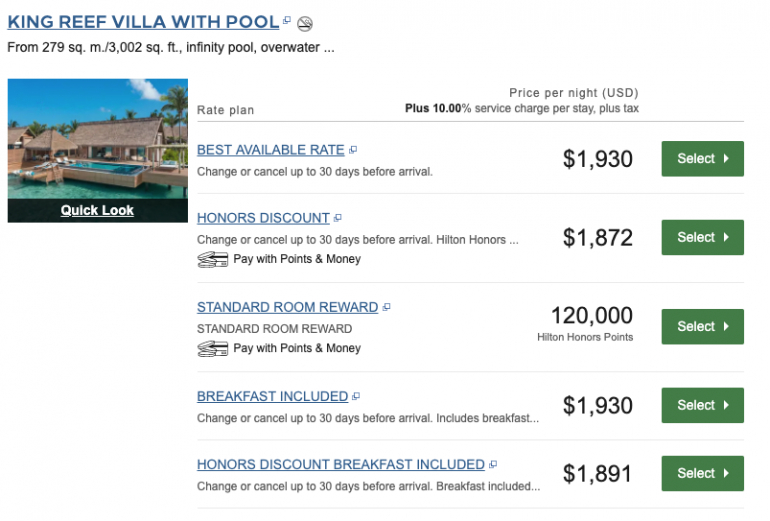This screenshot has width=770, height=521.
Task: Open the Honors Discount rate link
Action: 263,218
